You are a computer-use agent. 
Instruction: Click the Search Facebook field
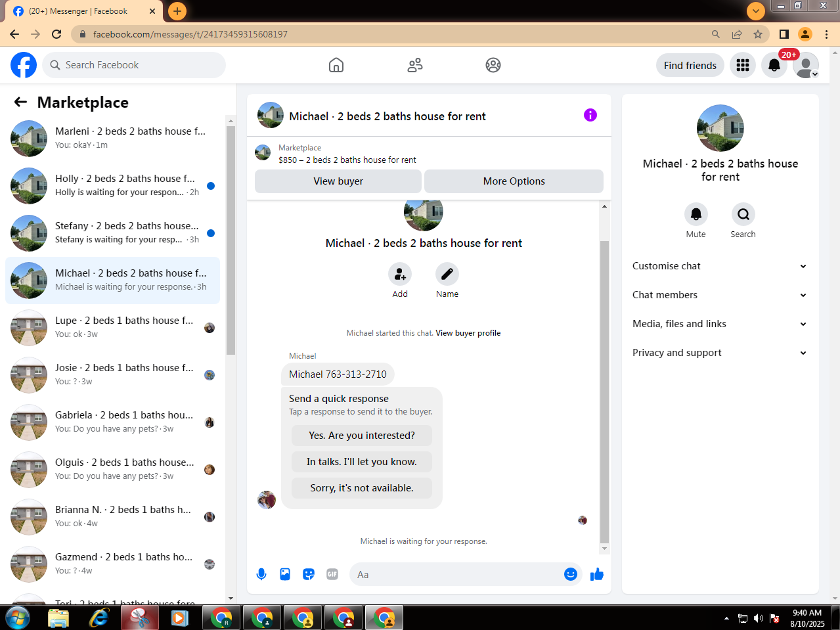coord(134,65)
